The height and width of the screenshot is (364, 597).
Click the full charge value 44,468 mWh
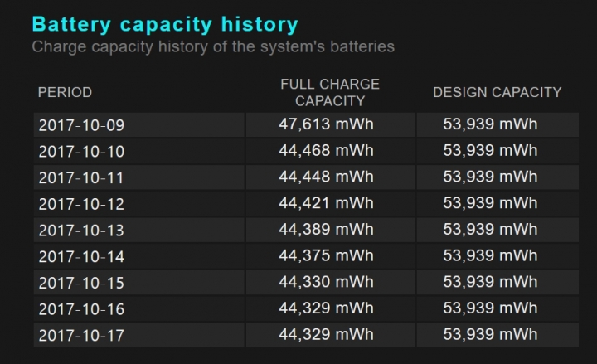pyautogui.click(x=327, y=151)
